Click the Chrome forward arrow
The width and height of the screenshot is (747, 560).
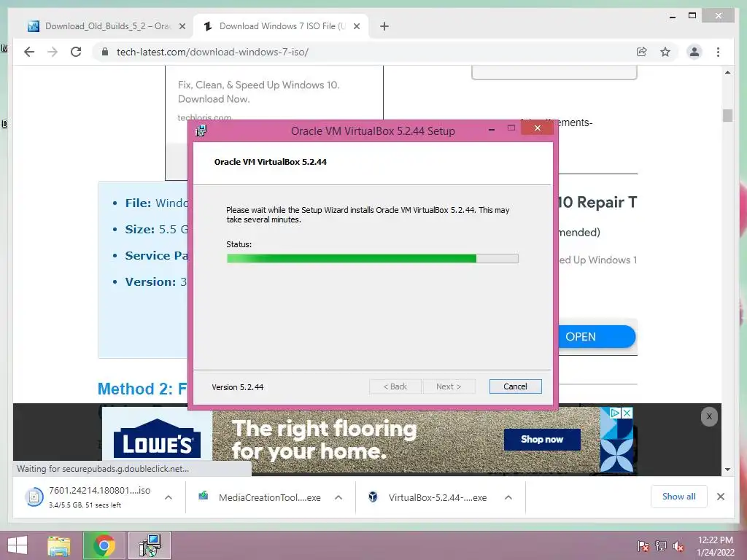point(53,52)
